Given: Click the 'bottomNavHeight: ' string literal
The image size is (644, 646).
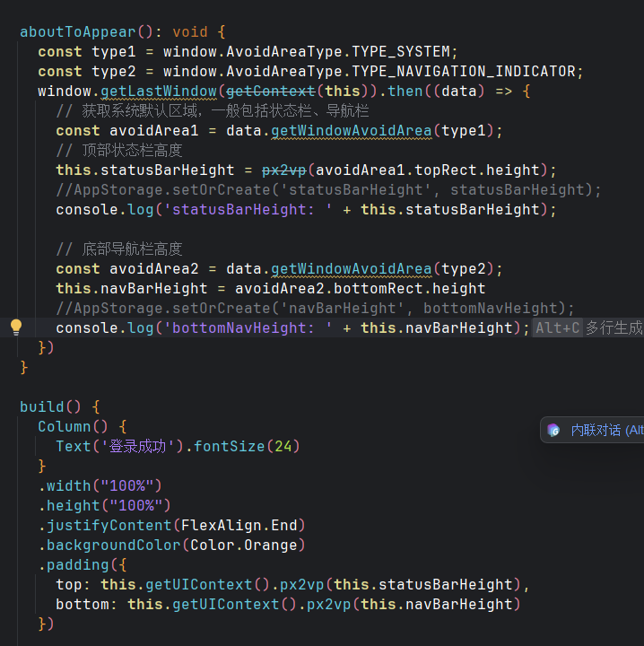Looking at the screenshot, I should point(248,328).
